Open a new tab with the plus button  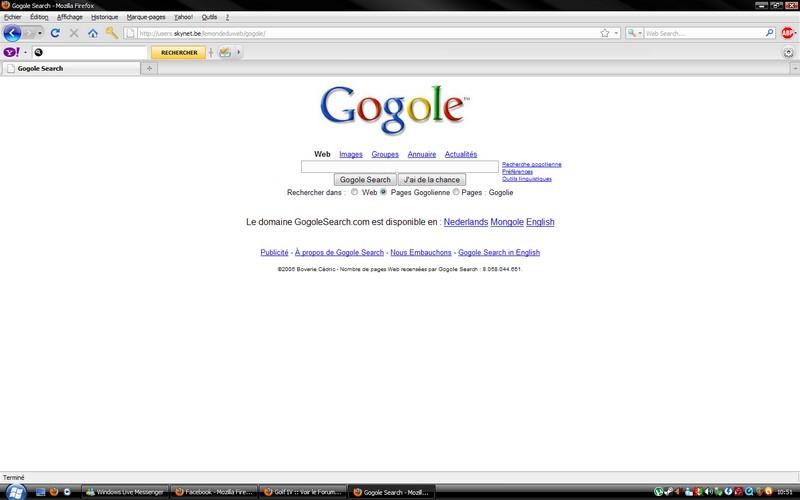[x=149, y=68]
